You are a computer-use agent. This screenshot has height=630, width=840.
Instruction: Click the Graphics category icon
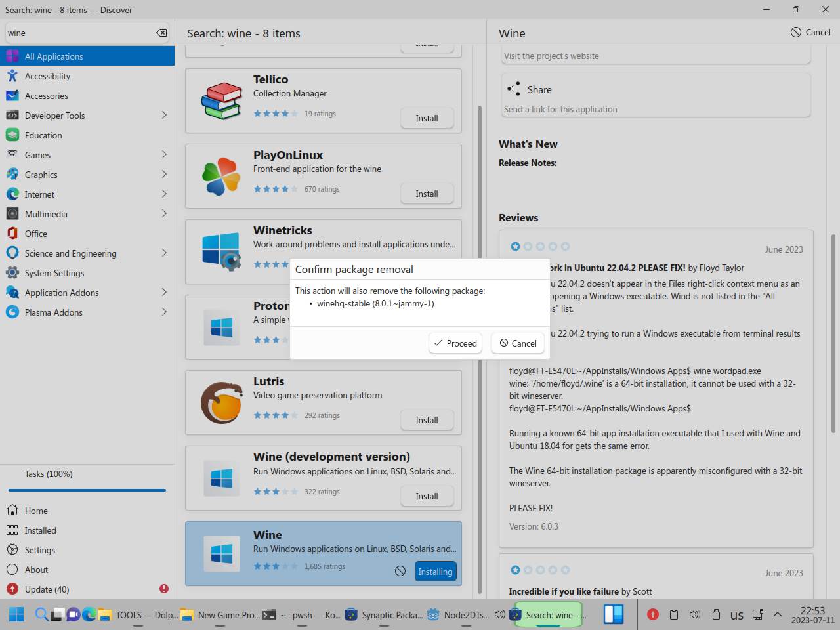click(x=12, y=175)
